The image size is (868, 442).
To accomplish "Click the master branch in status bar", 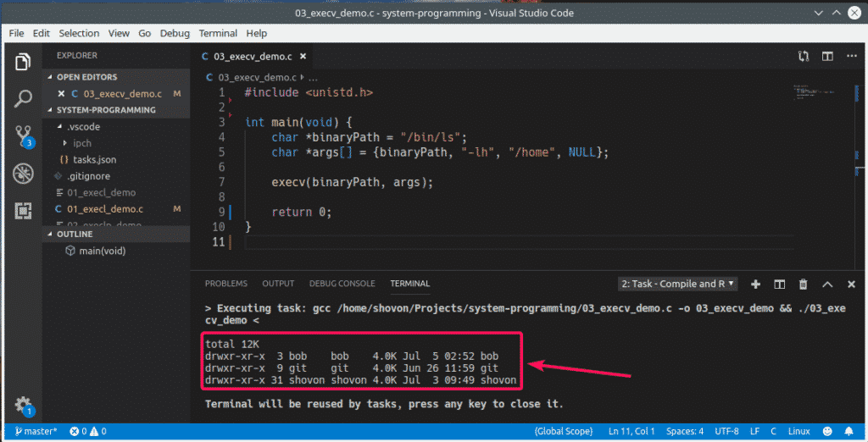I will pyautogui.click(x=36, y=432).
